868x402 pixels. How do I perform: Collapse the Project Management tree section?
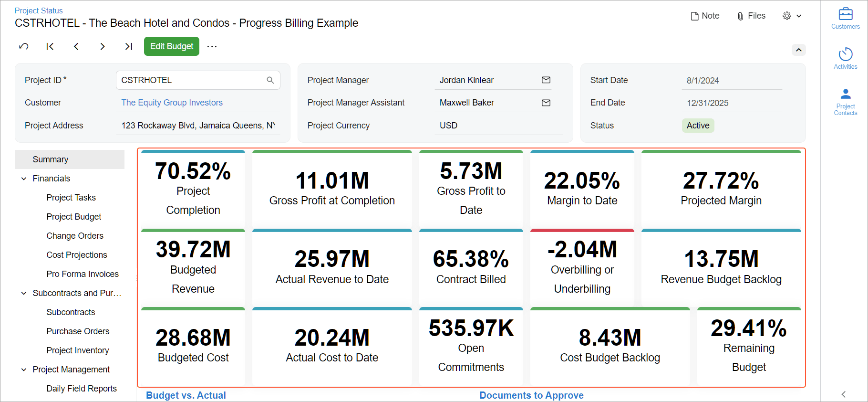(24, 370)
